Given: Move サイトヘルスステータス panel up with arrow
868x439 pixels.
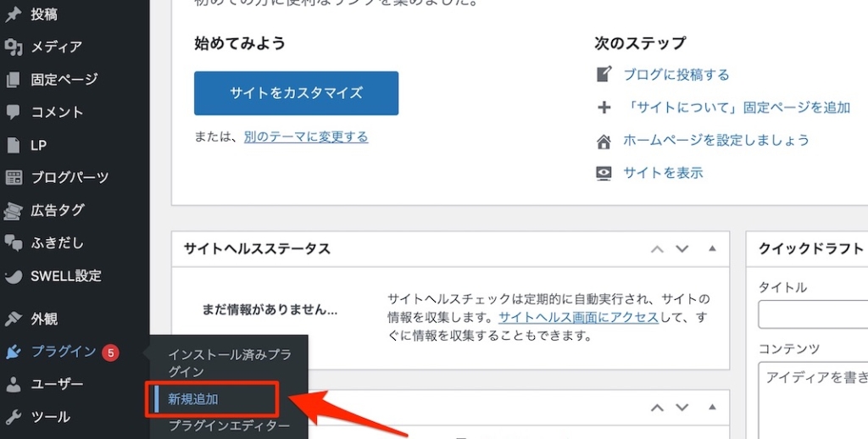Looking at the screenshot, I should 657,248.
